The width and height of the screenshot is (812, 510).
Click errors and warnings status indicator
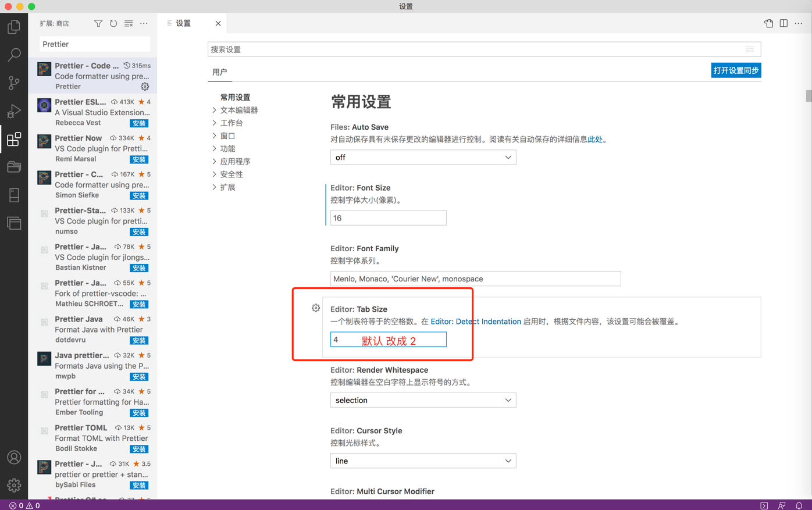[x=24, y=505]
